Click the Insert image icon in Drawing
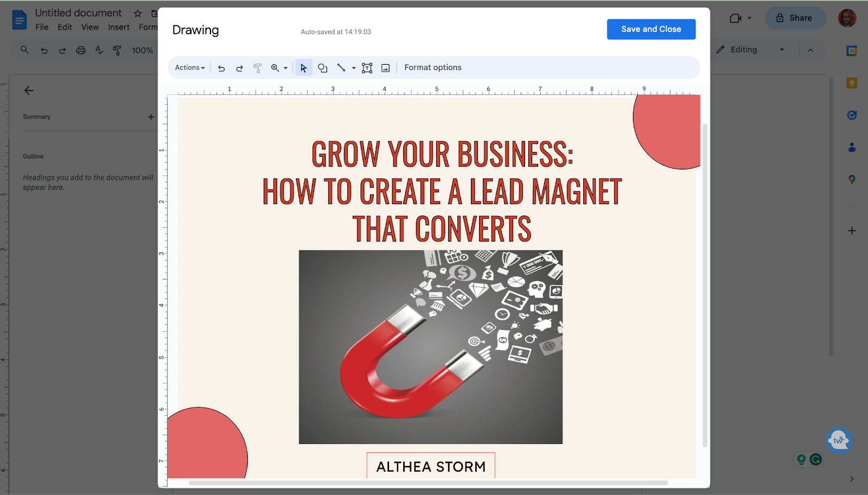868x495 pixels. (385, 68)
